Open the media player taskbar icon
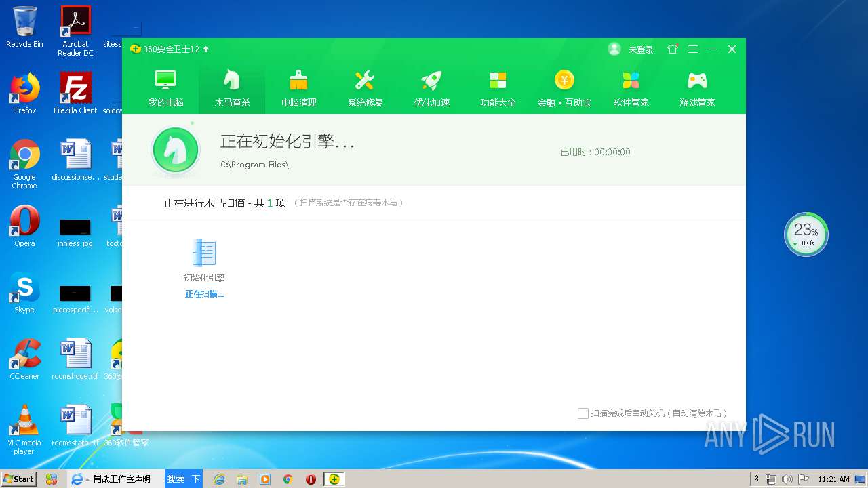Image resolution: width=868 pixels, height=488 pixels. 264,479
